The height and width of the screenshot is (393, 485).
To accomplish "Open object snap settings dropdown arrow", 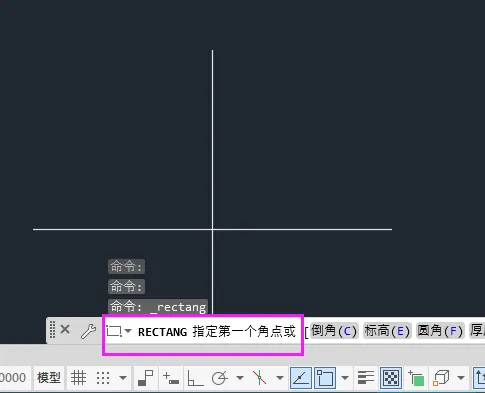I will (x=345, y=378).
